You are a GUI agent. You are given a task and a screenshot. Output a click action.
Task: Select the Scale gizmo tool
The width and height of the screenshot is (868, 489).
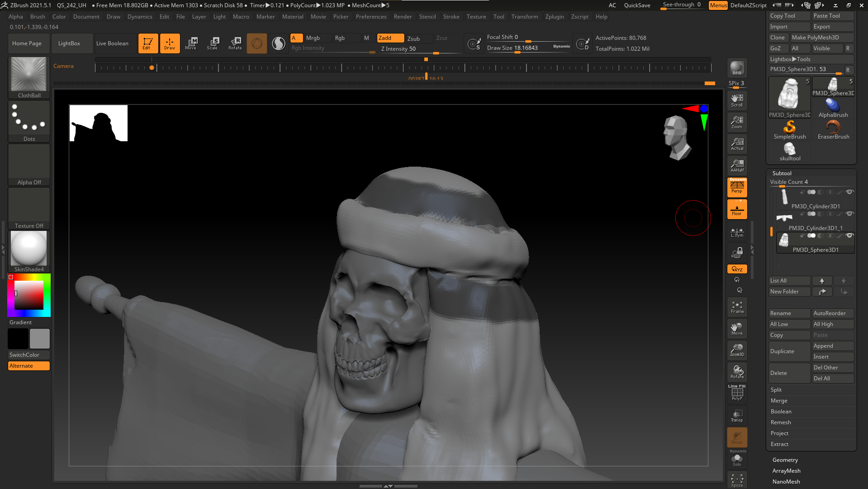pos(212,43)
